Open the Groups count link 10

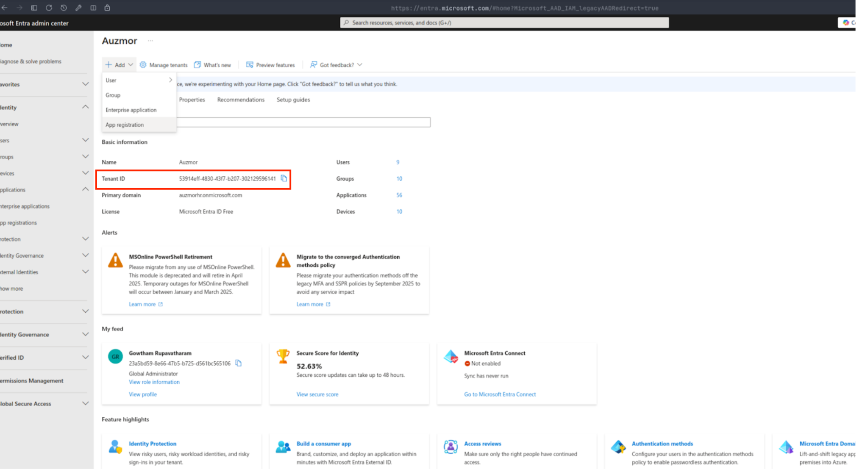(x=399, y=178)
